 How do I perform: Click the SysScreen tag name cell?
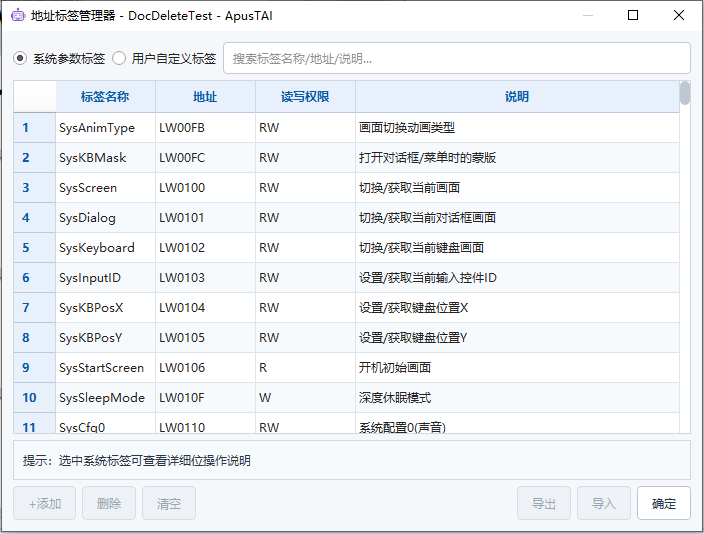click(106, 188)
